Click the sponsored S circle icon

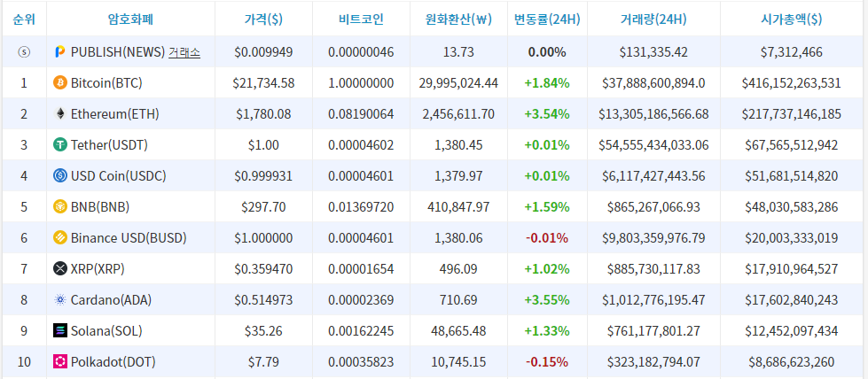click(x=24, y=52)
